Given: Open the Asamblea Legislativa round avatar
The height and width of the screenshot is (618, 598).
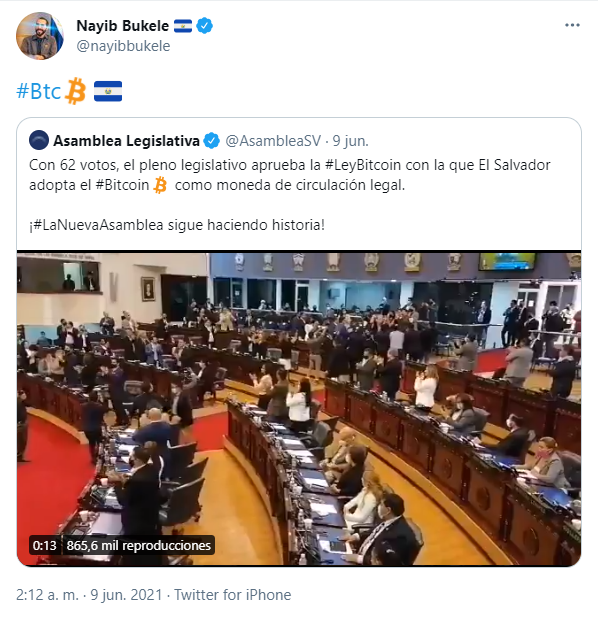Looking at the screenshot, I should point(39,140).
